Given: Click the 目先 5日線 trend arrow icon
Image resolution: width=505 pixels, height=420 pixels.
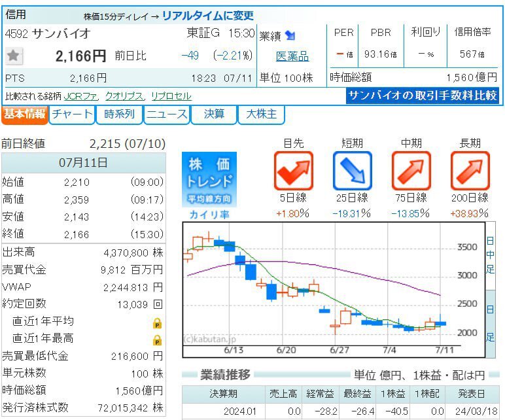Looking at the screenshot, I should [x=294, y=171].
